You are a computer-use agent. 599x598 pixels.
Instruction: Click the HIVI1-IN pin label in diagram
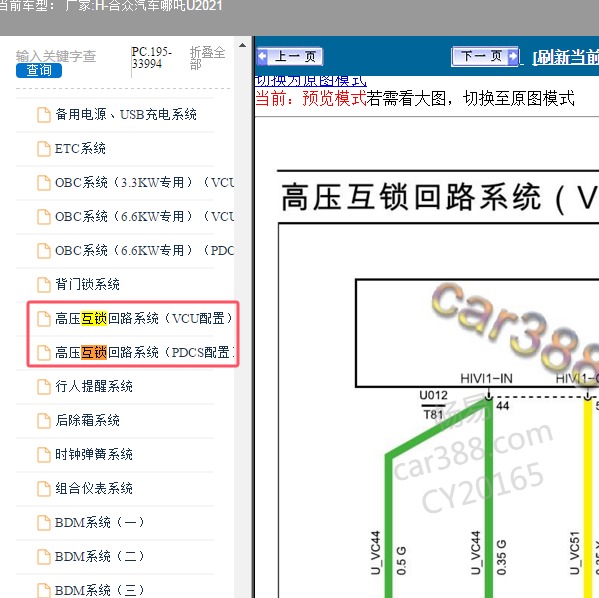(x=486, y=379)
